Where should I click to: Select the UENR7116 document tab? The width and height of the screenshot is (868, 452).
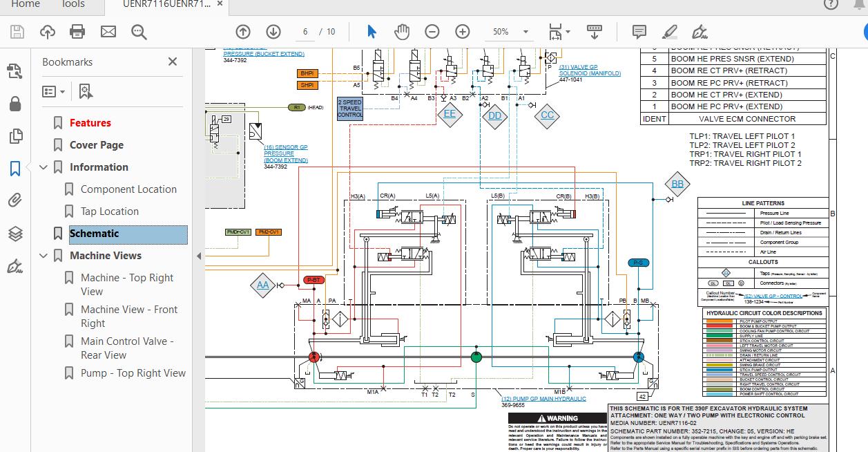(168, 4)
